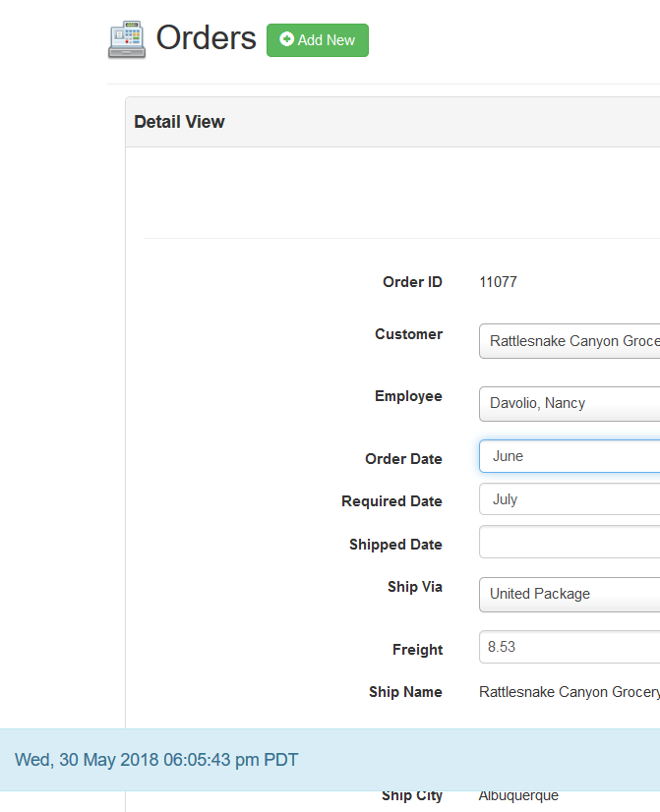
Task: Click the Freight field showing 8.53
Action: (570, 647)
